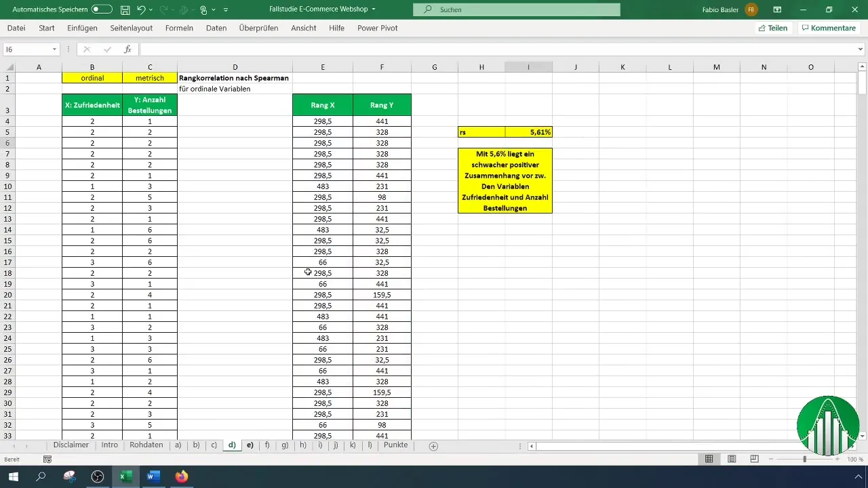Switch to Page Layout view icon

tap(732, 460)
